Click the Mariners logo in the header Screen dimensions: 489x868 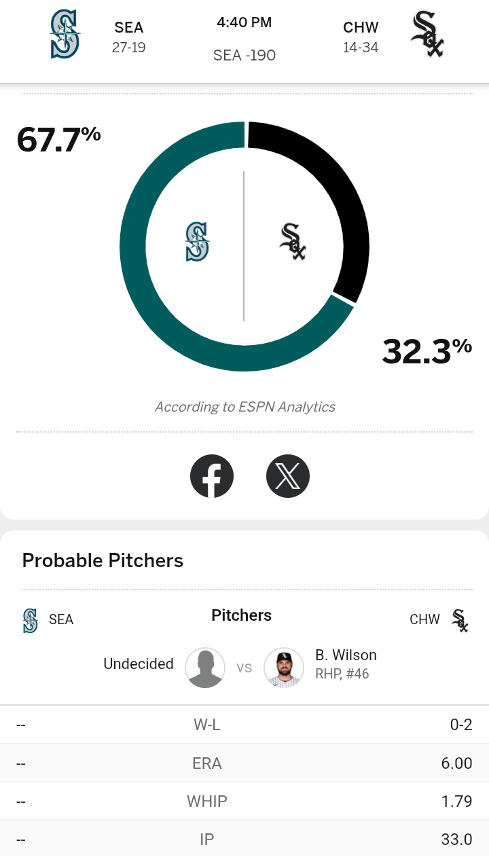coord(65,34)
